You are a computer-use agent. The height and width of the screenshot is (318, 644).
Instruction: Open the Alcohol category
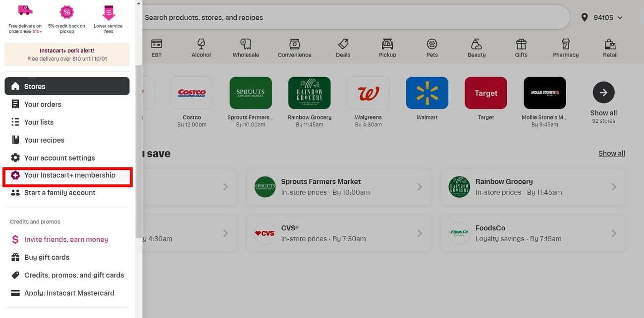pyautogui.click(x=201, y=47)
